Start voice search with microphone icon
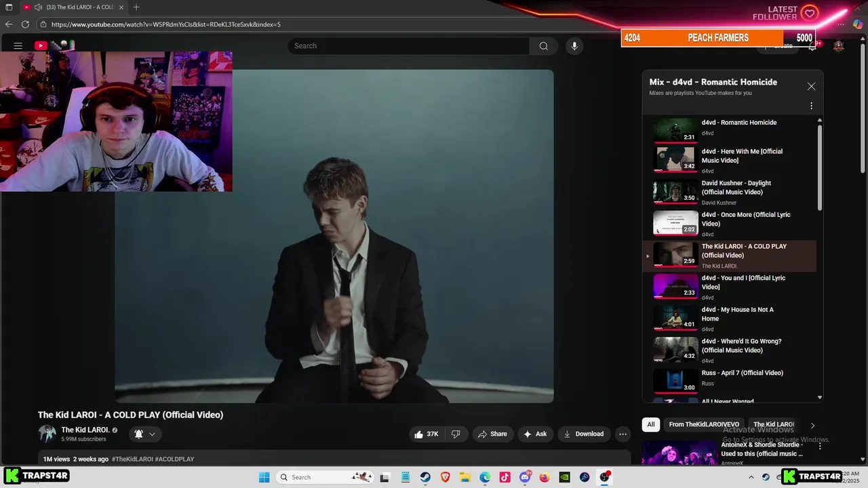The height and width of the screenshot is (488, 868). pos(574,46)
